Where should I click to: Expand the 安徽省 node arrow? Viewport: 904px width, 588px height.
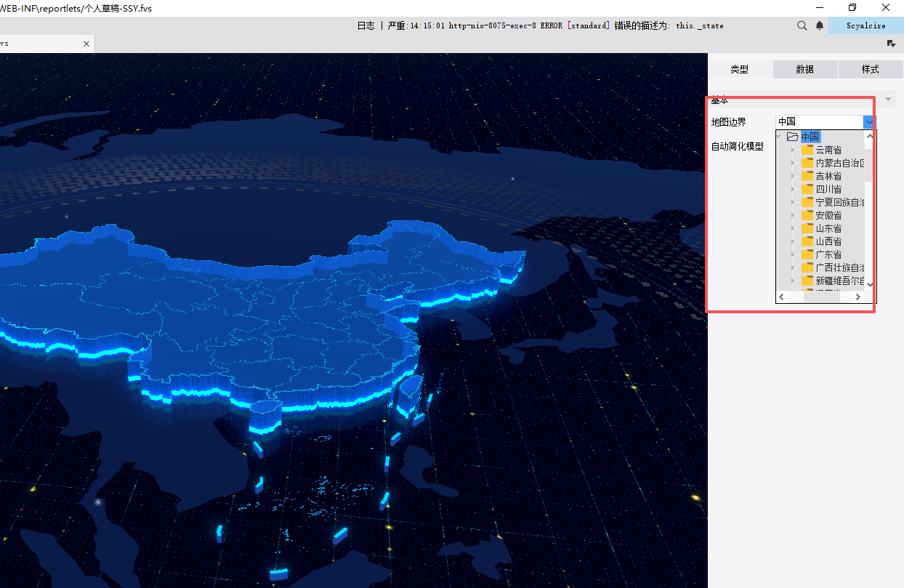794,215
